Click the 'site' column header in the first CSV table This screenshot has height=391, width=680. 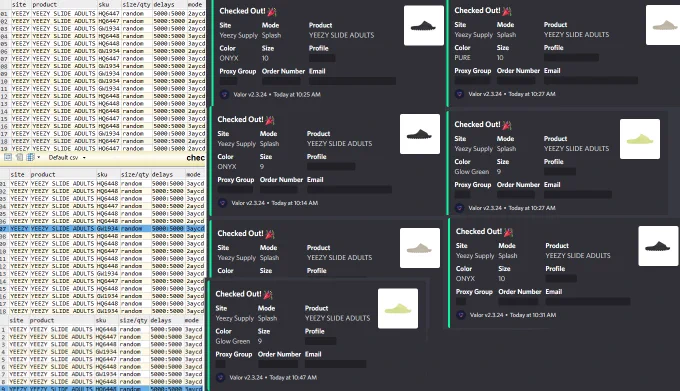[x=19, y=4]
